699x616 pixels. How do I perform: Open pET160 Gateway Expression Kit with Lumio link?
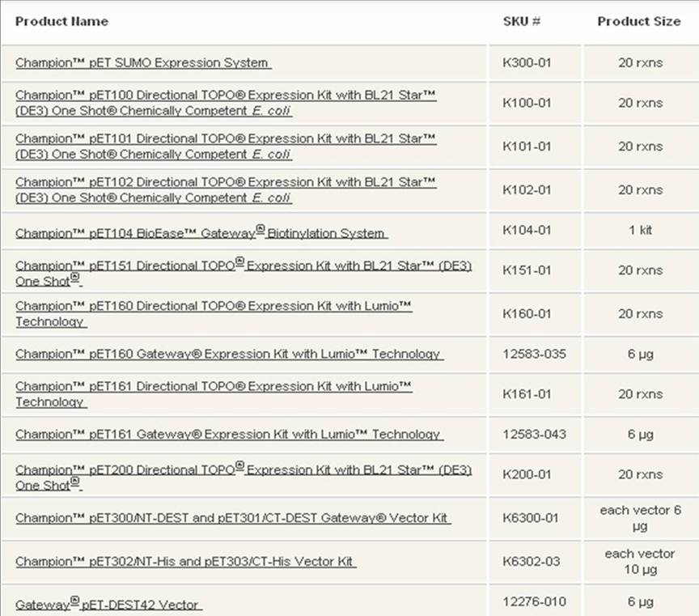228,354
